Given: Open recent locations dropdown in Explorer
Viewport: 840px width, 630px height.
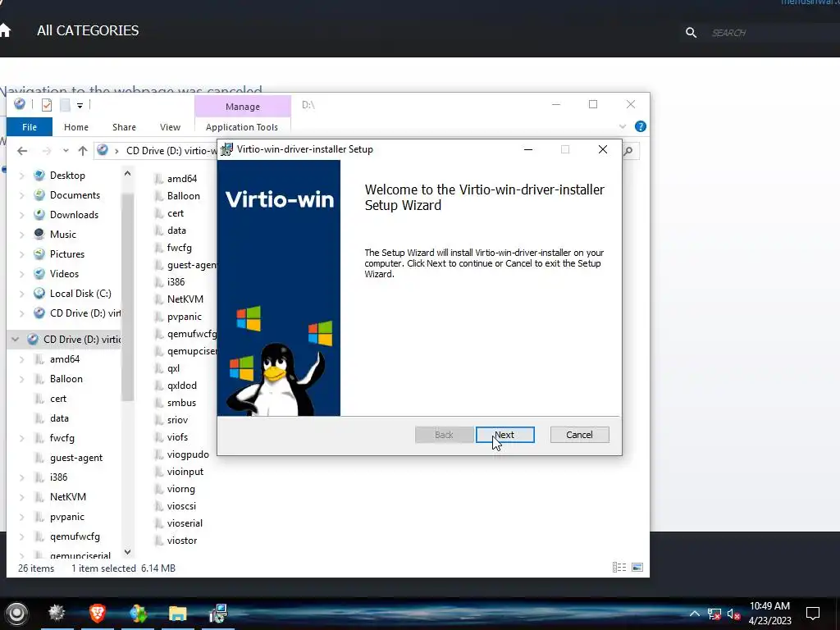Looking at the screenshot, I should (x=66, y=151).
